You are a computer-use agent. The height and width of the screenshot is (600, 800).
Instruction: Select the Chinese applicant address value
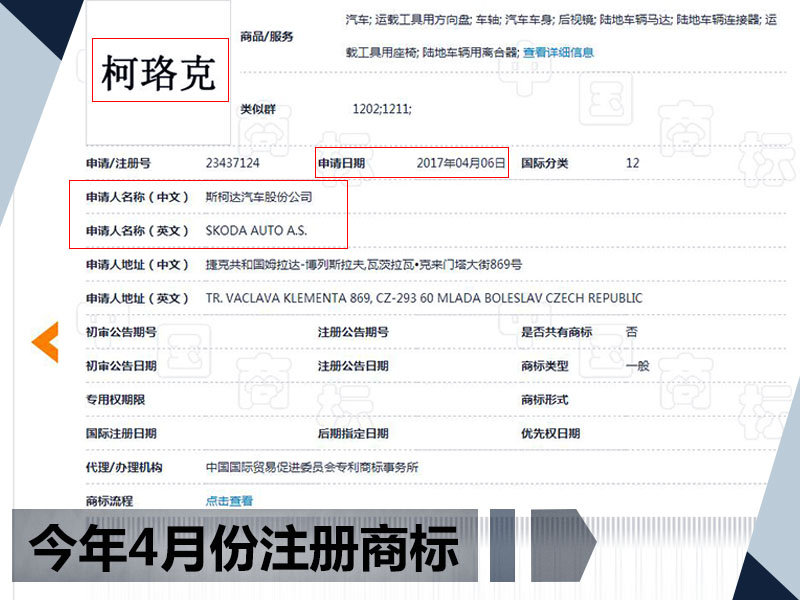tap(364, 264)
